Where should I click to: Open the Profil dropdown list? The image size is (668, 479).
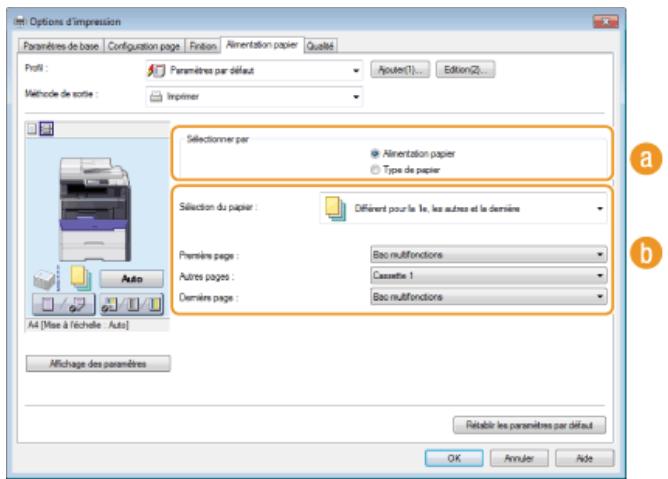pyautogui.click(x=254, y=71)
